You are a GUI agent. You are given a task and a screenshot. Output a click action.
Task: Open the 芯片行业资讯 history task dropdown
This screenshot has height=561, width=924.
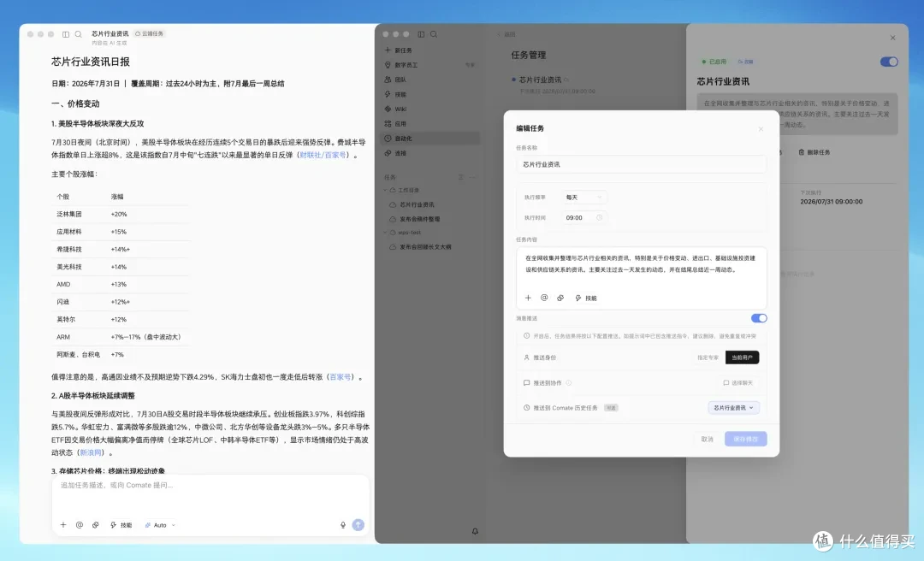tap(734, 408)
